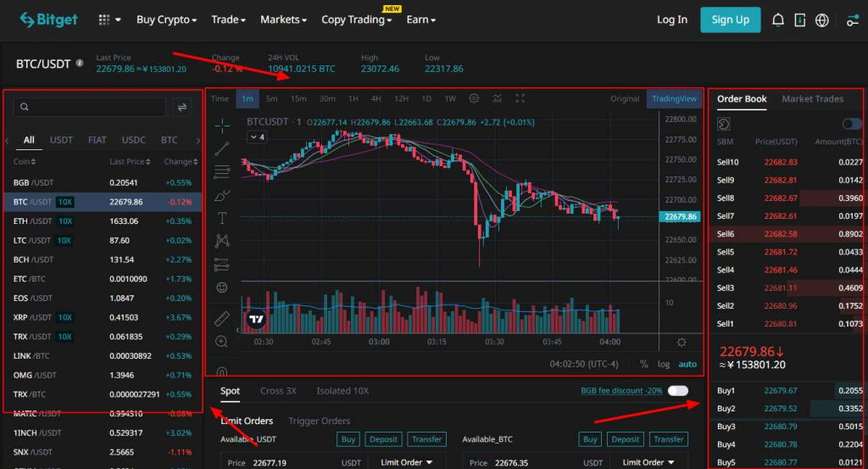Select the USDT market tab
The width and height of the screenshot is (868, 469).
coord(61,140)
